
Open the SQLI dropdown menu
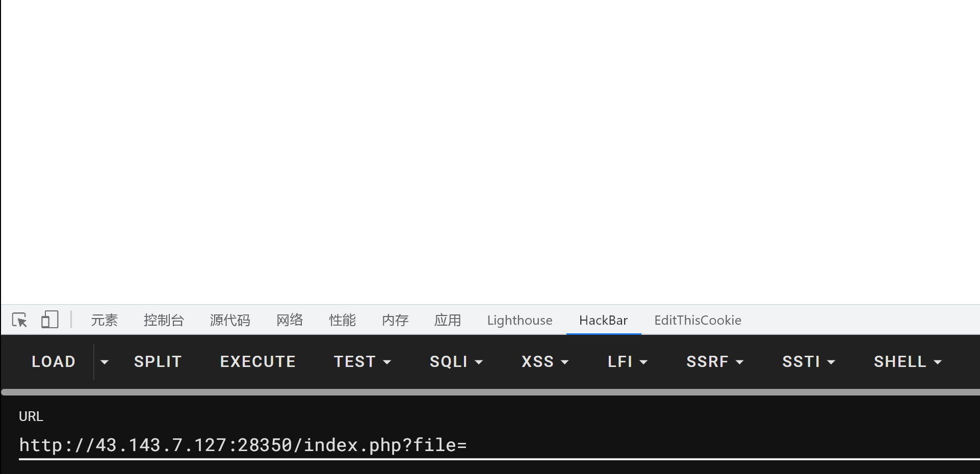456,361
